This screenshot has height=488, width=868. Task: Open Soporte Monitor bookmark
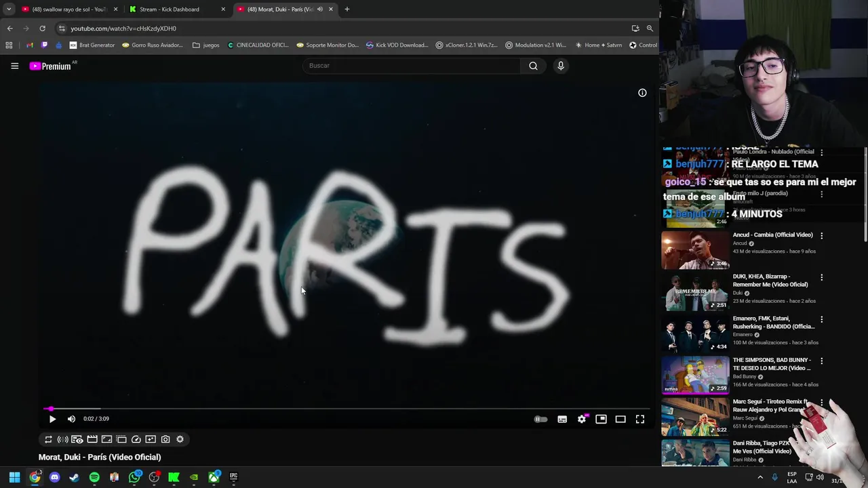(328, 45)
